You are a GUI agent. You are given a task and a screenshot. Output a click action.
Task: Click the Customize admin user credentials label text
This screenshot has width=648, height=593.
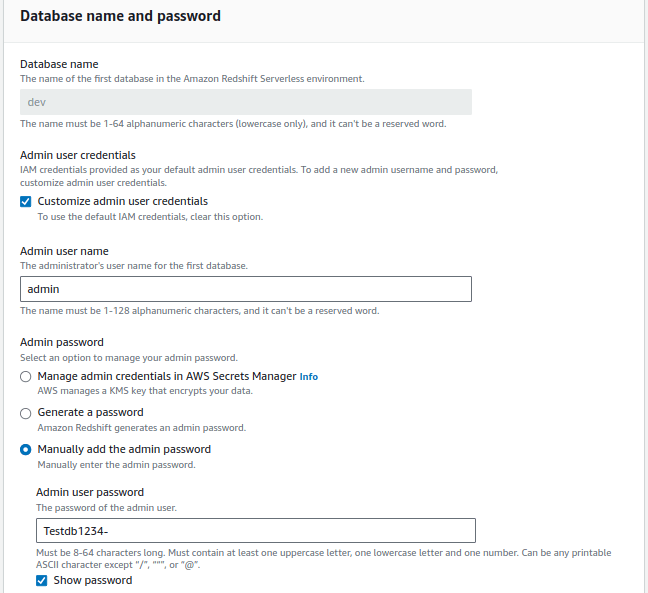(x=122, y=201)
